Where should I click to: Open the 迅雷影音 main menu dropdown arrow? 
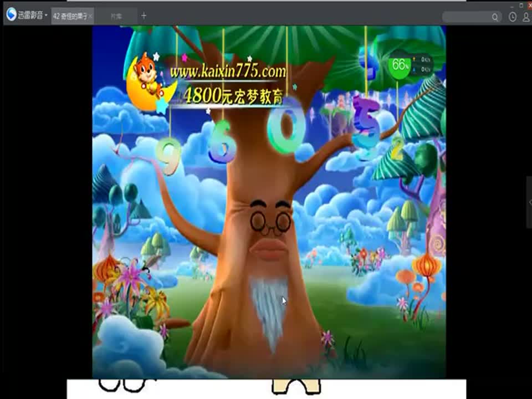(46, 16)
